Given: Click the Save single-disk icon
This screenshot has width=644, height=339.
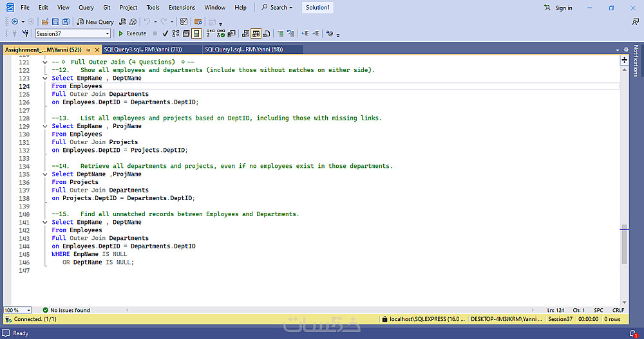Looking at the screenshot, I should pos(55,22).
